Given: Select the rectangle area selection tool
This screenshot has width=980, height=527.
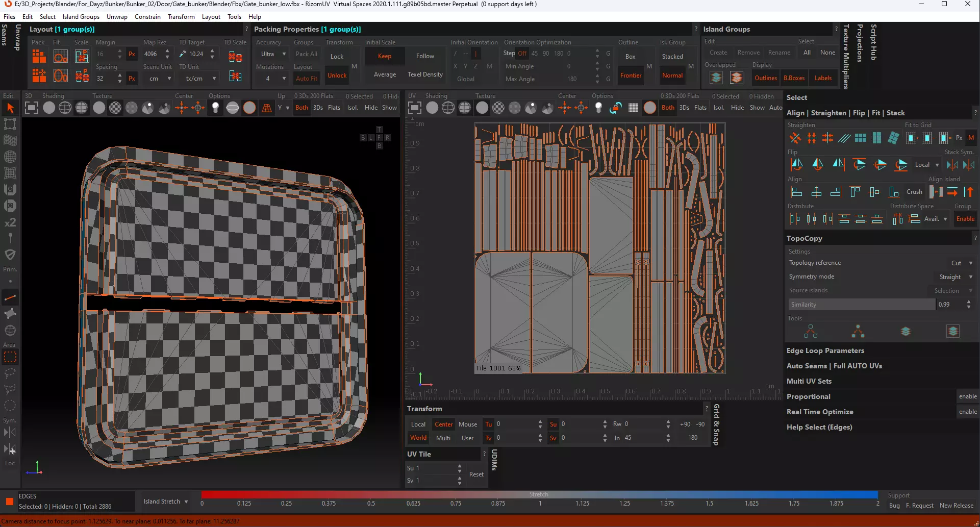Looking at the screenshot, I should pos(10,357).
